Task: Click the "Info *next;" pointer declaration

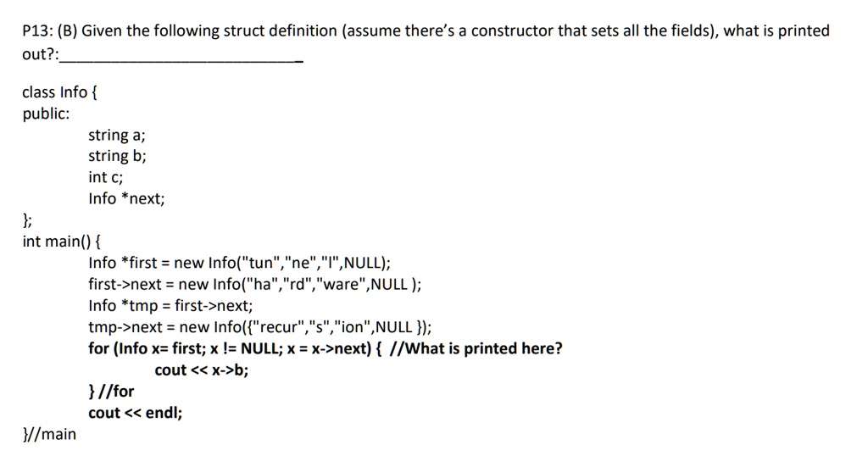Action: coord(127,198)
